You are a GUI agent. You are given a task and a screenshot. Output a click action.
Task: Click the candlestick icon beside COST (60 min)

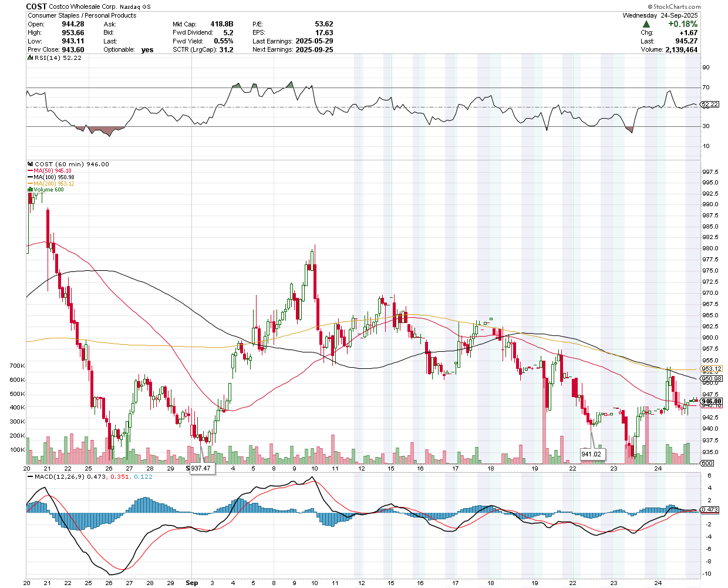point(31,164)
